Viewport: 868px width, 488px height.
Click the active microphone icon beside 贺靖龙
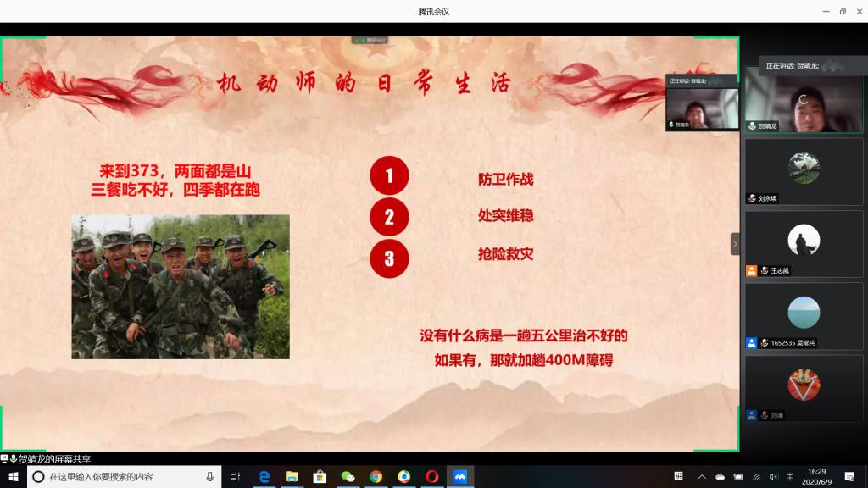752,125
